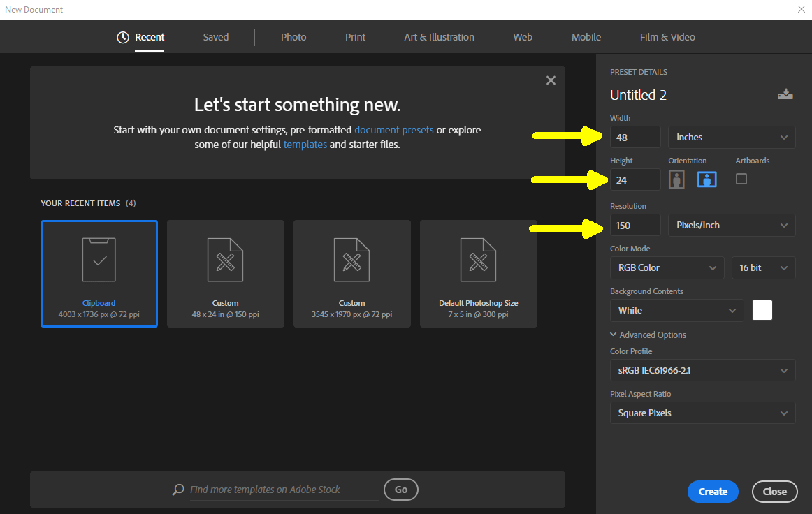Click the Create button
The height and width of the screenshot is (514, 812).
[x=713, y=492]
